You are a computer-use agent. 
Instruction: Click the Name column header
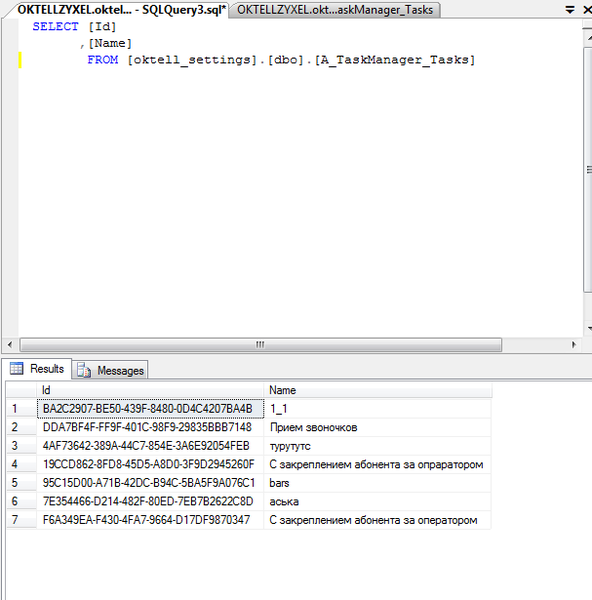coord(377,390)
